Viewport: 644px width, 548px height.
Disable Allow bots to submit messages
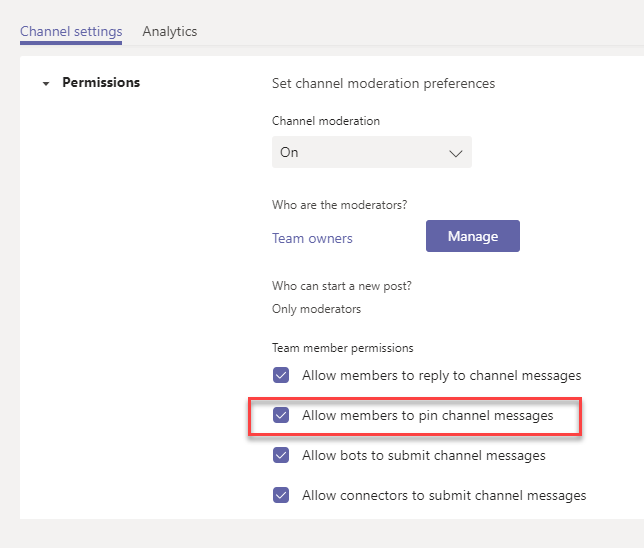(281, 455)
